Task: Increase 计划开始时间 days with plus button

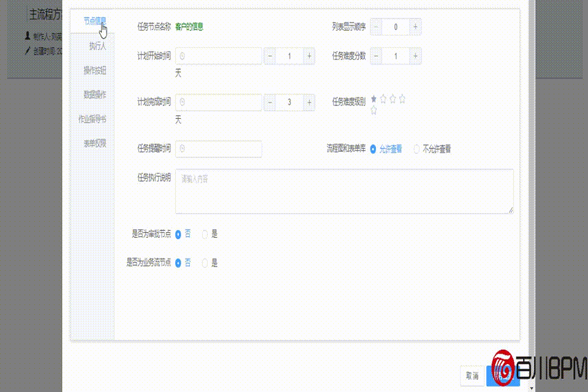Action: coord(309,56)
